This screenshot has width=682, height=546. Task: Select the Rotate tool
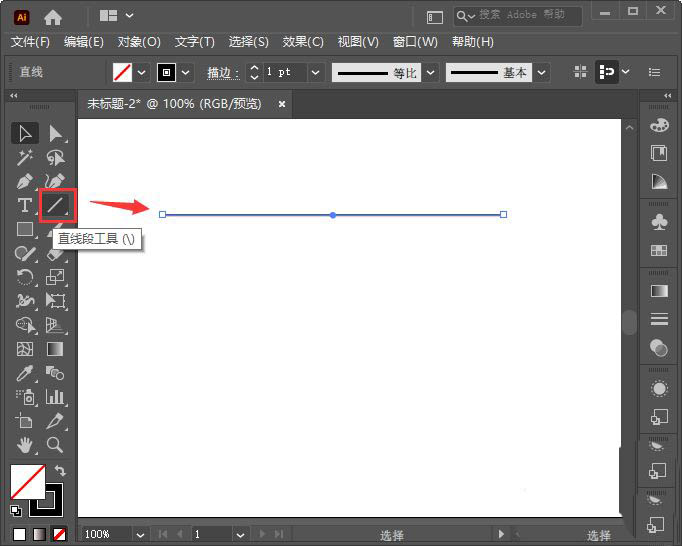25,277
